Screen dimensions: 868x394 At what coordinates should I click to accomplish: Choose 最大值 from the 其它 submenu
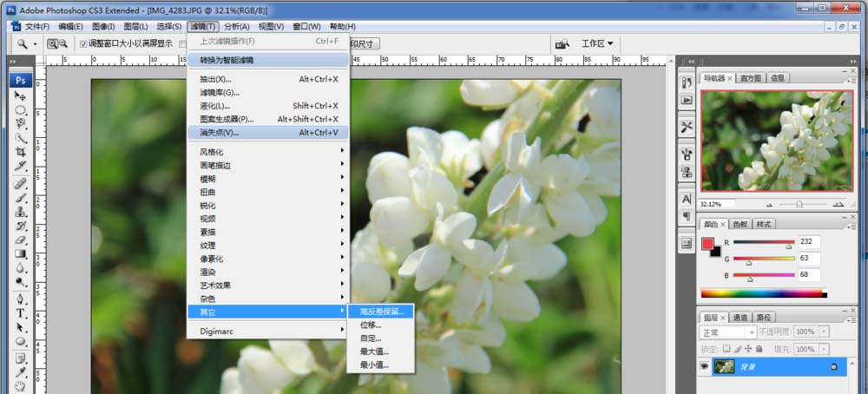[x=380, y=351]
